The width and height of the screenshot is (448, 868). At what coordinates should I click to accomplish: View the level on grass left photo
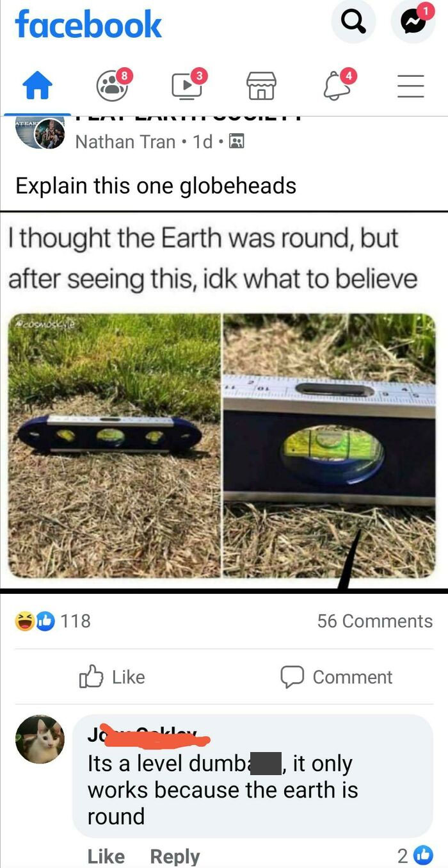click(x=114, y=445)
